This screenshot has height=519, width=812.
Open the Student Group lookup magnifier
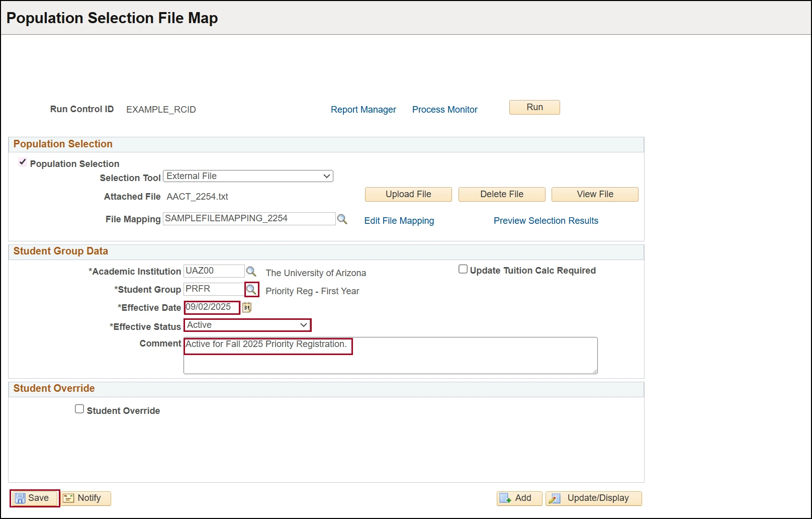(x=251, y=289)
